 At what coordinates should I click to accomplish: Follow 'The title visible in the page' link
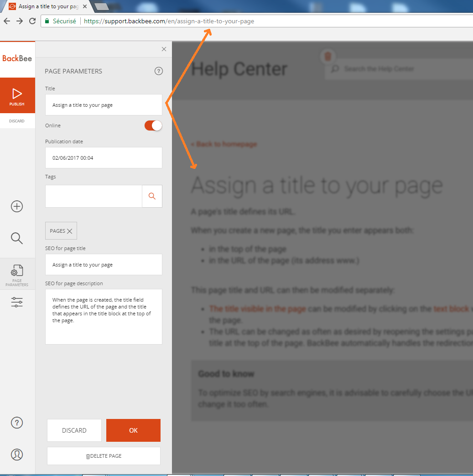pos(257,309)
